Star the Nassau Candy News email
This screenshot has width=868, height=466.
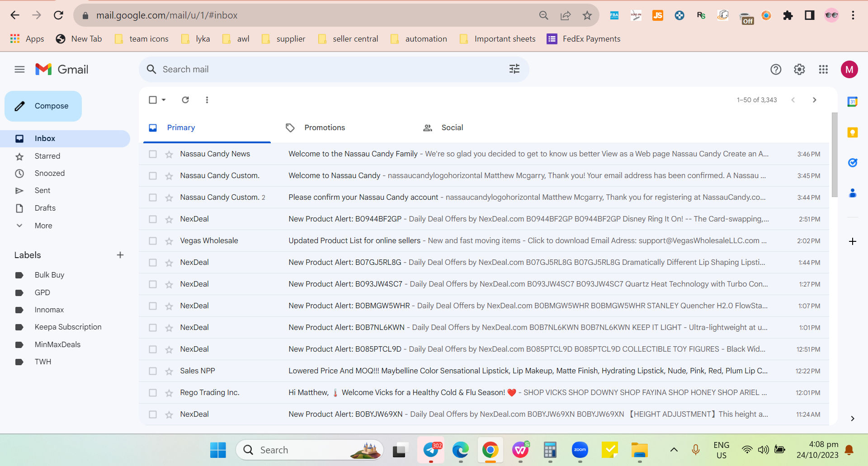click(x=169, y=154)
